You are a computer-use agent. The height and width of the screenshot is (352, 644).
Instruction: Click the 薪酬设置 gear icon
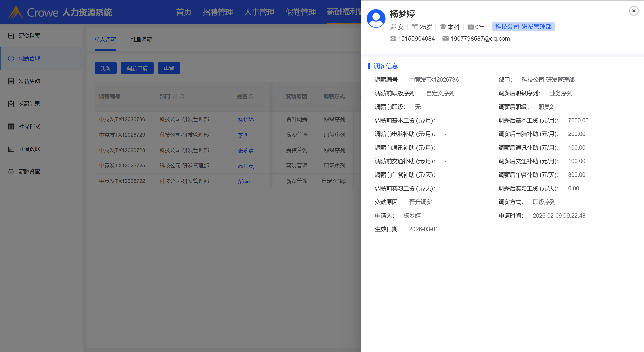click(11, 172)
